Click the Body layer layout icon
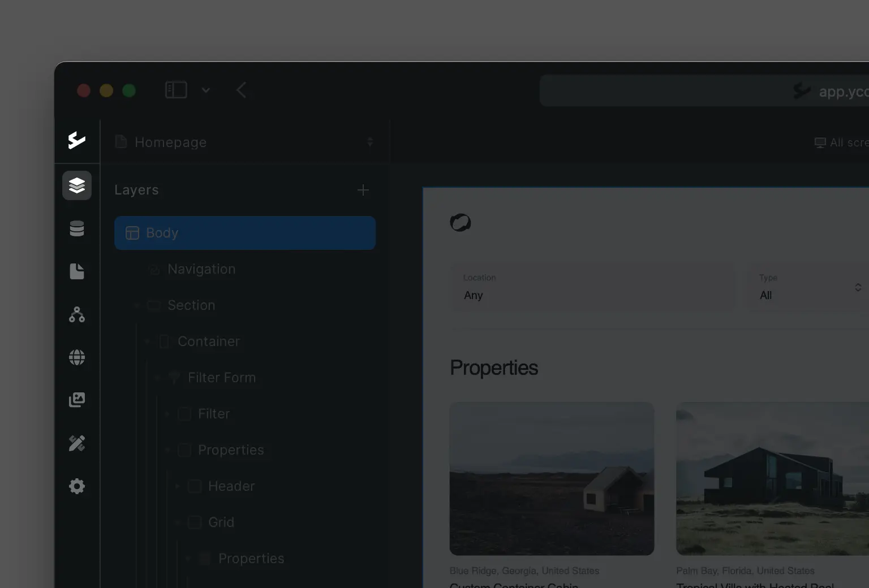The height and width of the screenshot is (588, 869). click(132, 233)
